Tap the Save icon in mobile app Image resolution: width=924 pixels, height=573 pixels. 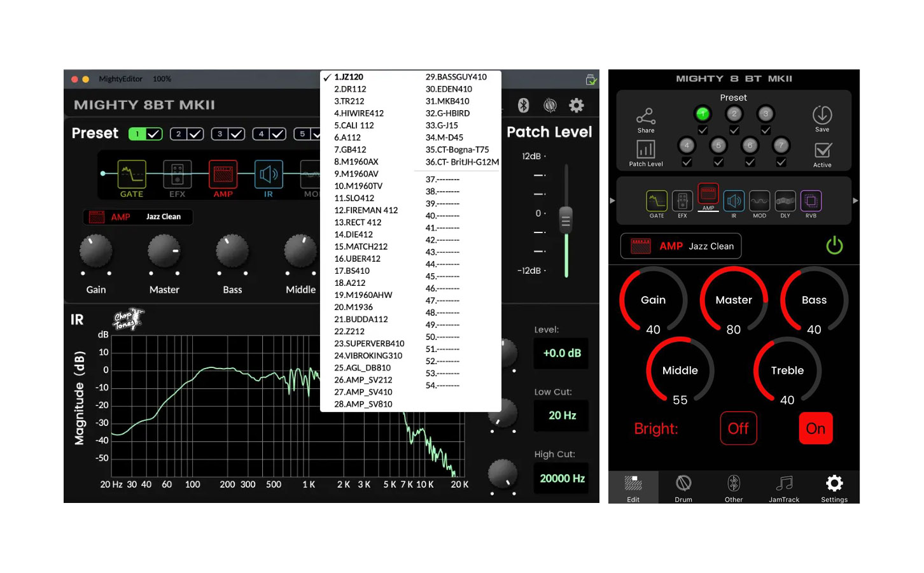(822, 115)
